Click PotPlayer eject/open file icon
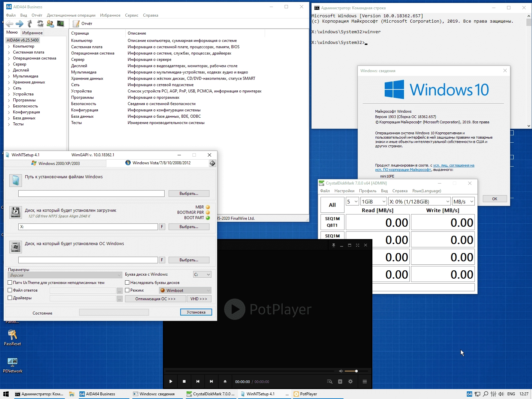Image resolution: width=532 pixels, height=399 pixels. click(x=225, y=381)
